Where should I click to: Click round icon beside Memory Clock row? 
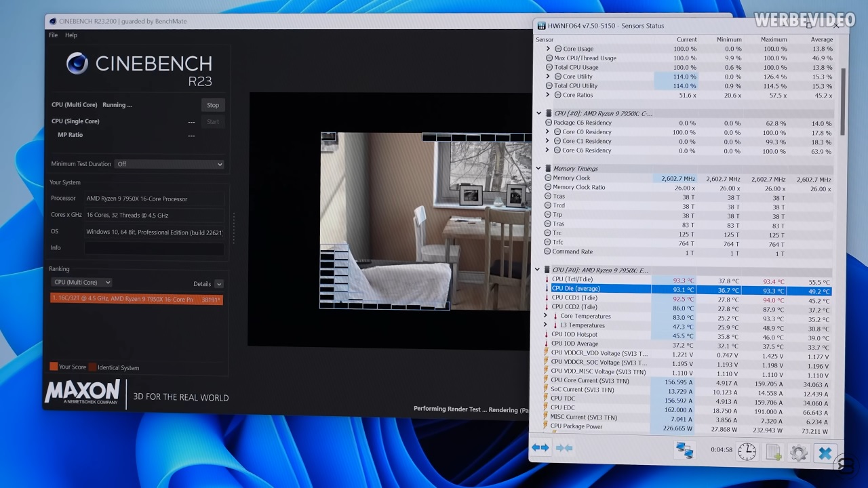(548, 178)
